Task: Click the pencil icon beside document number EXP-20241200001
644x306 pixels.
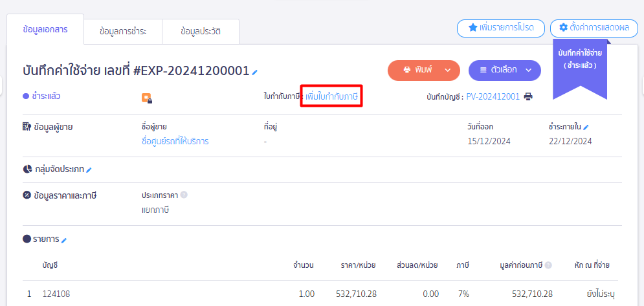Action: 255,72
